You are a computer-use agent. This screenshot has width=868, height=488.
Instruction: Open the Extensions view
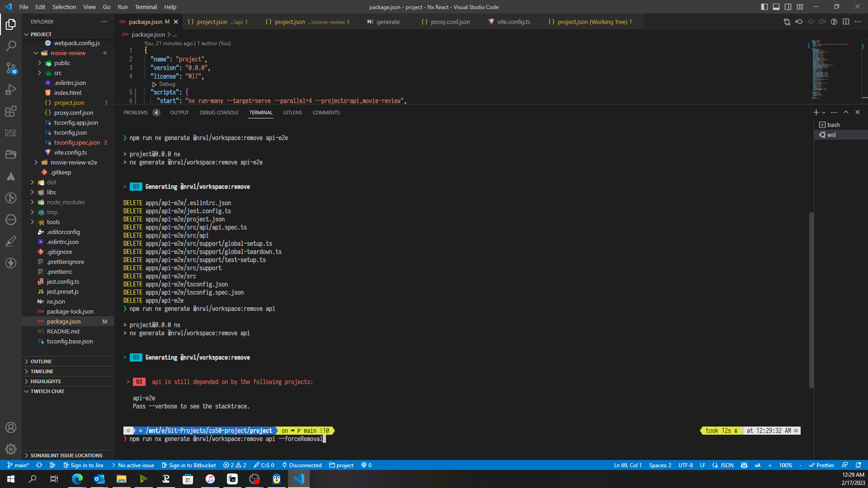click(11, 111)
